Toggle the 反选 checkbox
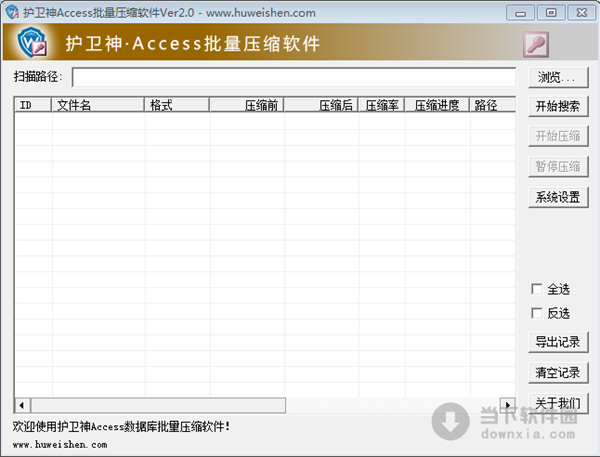Image resolution: width=600 pixels, height=457 pixels. pos(536,313)
